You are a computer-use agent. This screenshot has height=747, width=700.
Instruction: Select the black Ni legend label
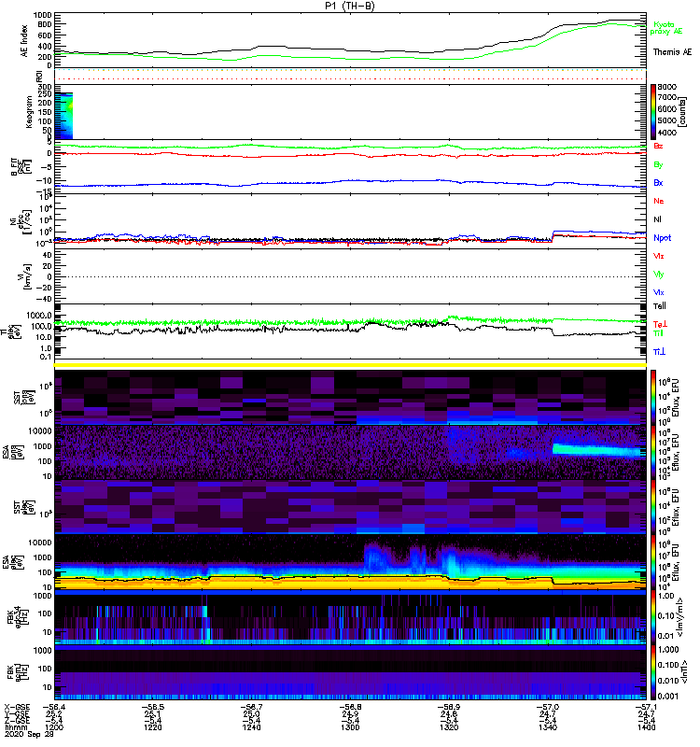click(x=657, y=219)
